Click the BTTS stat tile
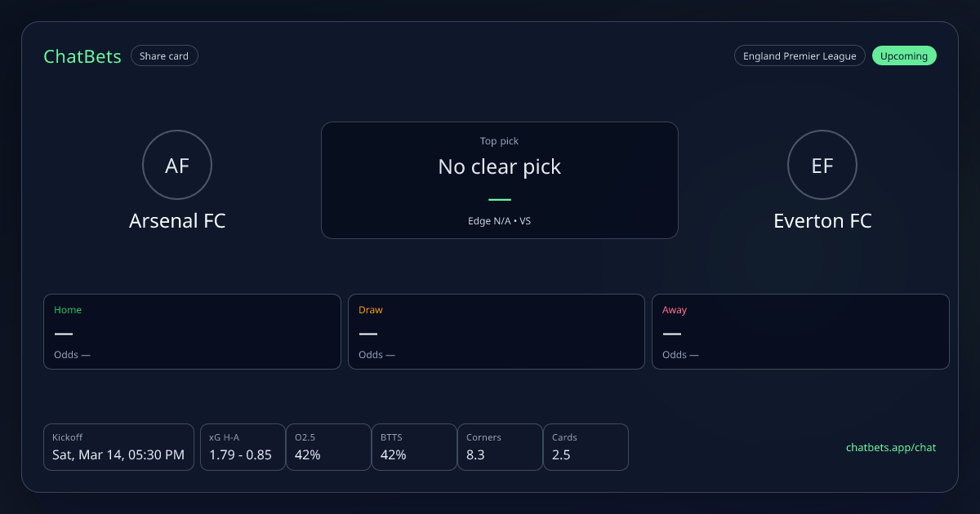 click(414, 447)
